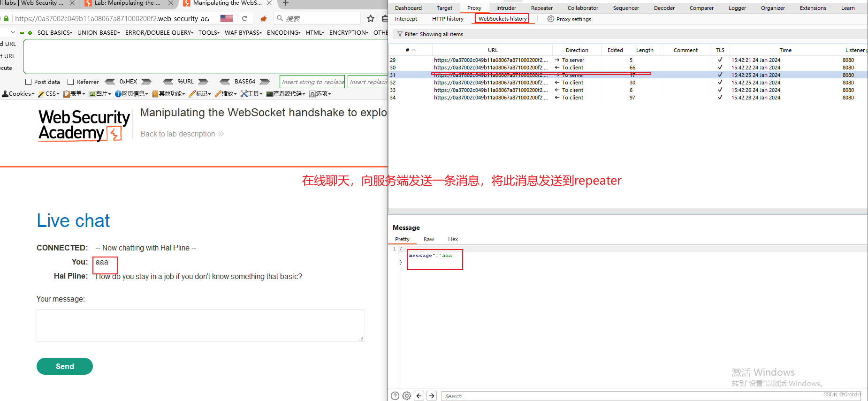Switch to the Intruder tab in Burp

coord(506,8)
